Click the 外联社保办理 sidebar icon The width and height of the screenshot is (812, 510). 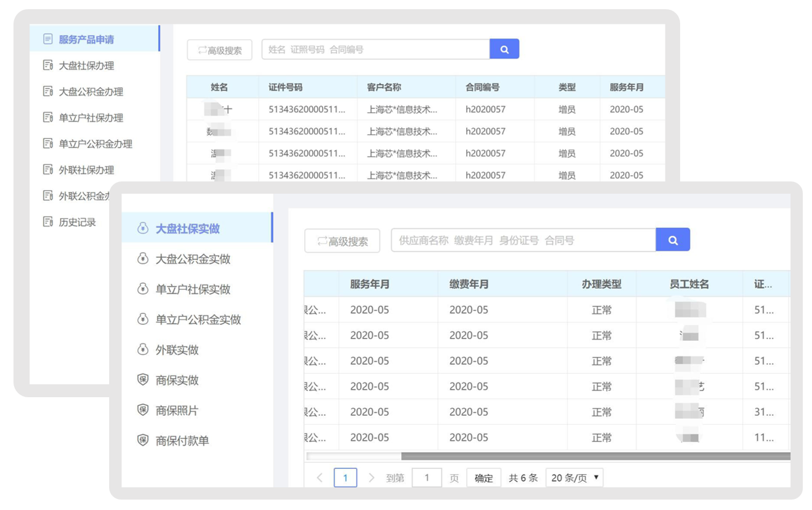48,170
